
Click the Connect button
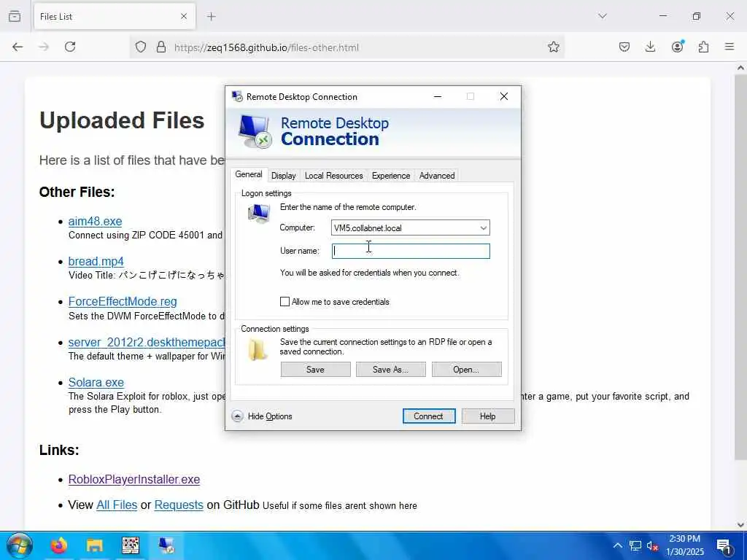[429, 416]
